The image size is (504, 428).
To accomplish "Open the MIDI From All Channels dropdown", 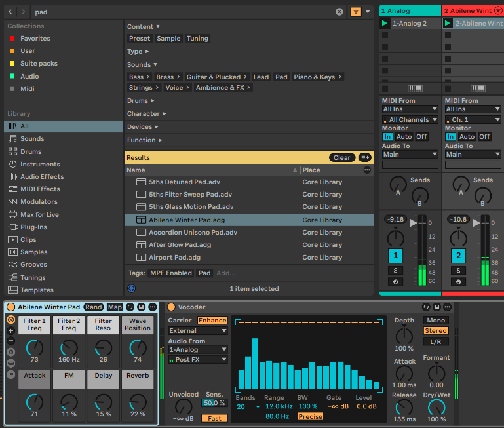I will (410, 120).
